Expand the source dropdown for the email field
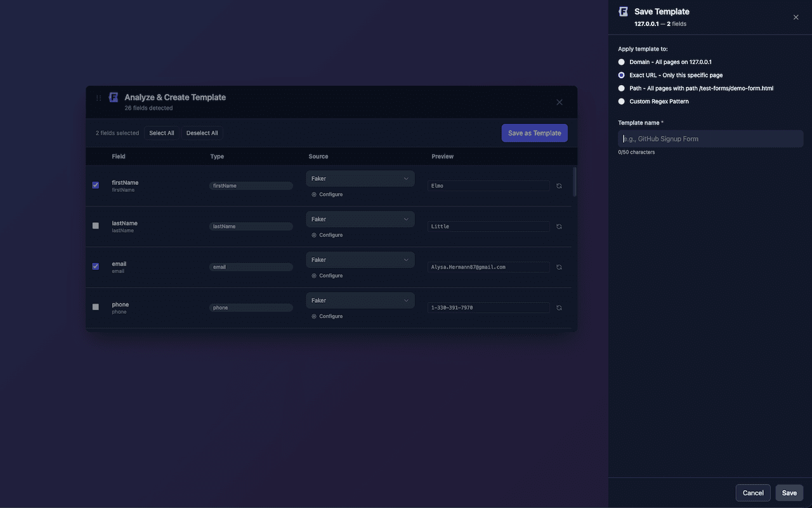The width and height of the screenshot is (812, 508). (360, 260)
